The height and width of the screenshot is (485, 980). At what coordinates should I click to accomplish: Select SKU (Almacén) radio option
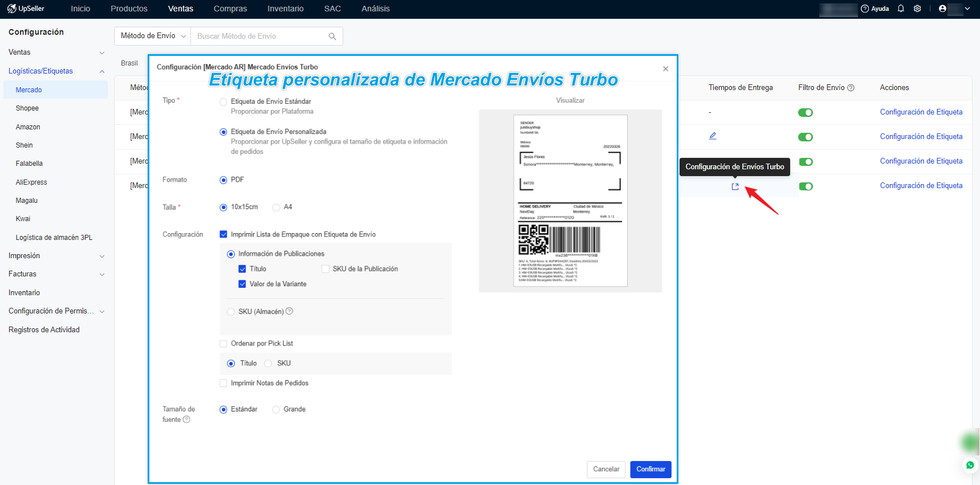231,312
